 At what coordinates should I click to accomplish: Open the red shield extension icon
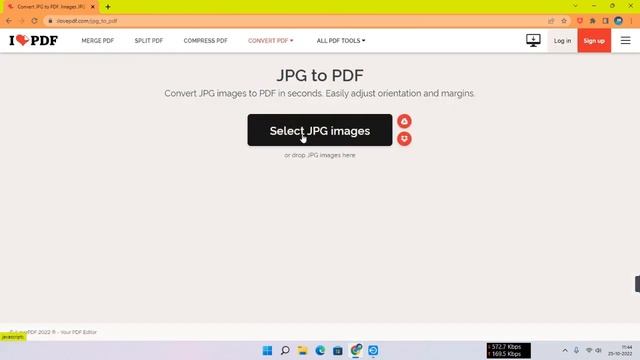tap(580, 21)
